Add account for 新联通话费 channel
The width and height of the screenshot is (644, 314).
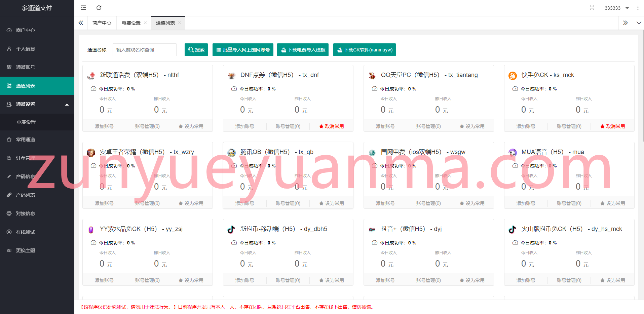(104, 126)
